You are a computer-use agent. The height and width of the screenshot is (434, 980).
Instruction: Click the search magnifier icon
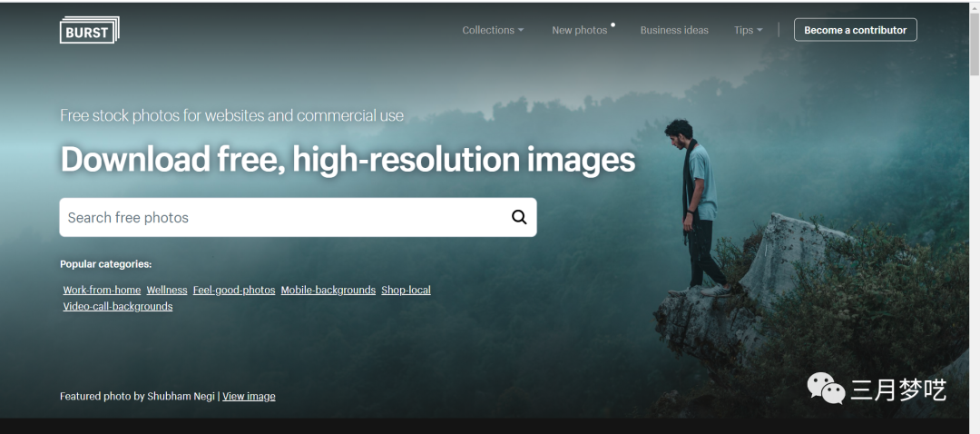point(519,217)
